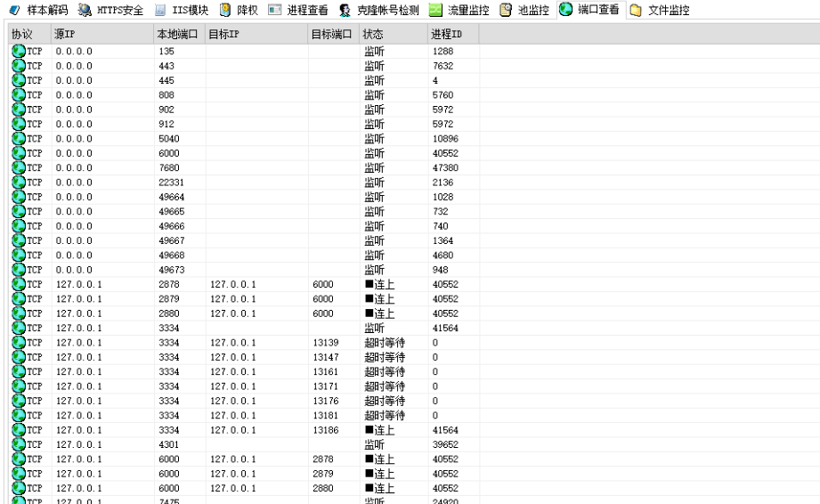Click globe icon of port 902 row

pyautogui.click(x=19, y=110)
